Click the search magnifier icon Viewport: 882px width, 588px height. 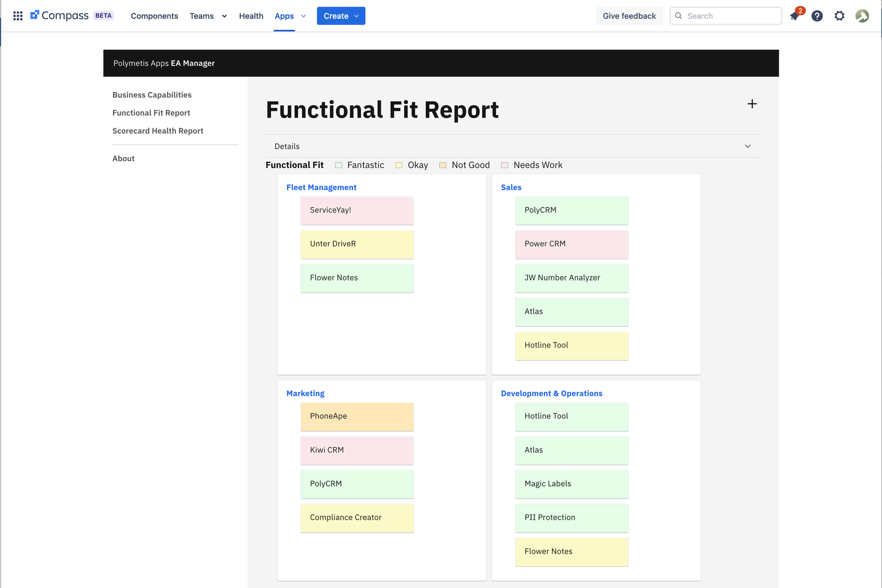[x=678, y=16]
